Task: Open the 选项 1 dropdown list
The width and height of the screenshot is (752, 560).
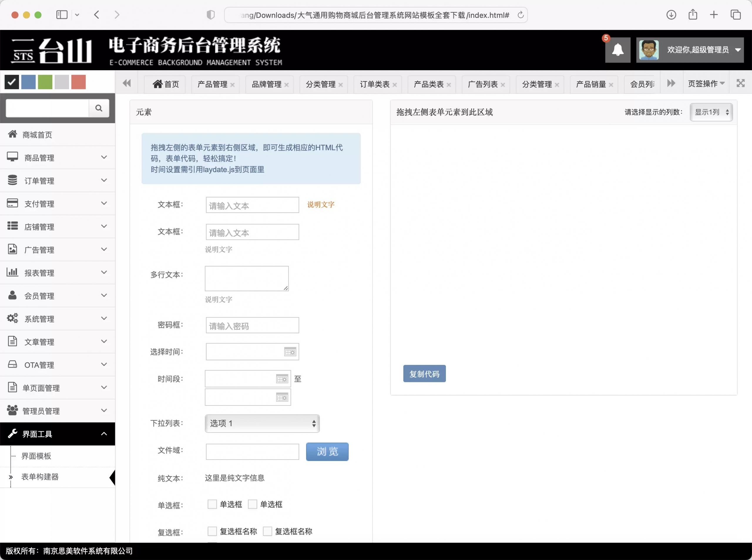Action: pyautogui.click(x=262, y=423)
